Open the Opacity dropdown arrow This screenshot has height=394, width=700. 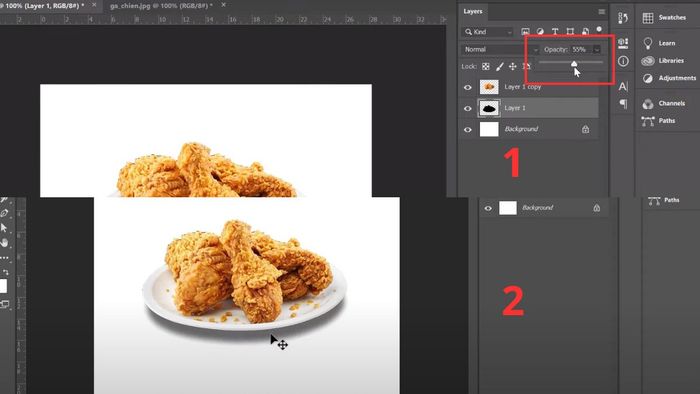pyautogui.click(x=597, y=50)
